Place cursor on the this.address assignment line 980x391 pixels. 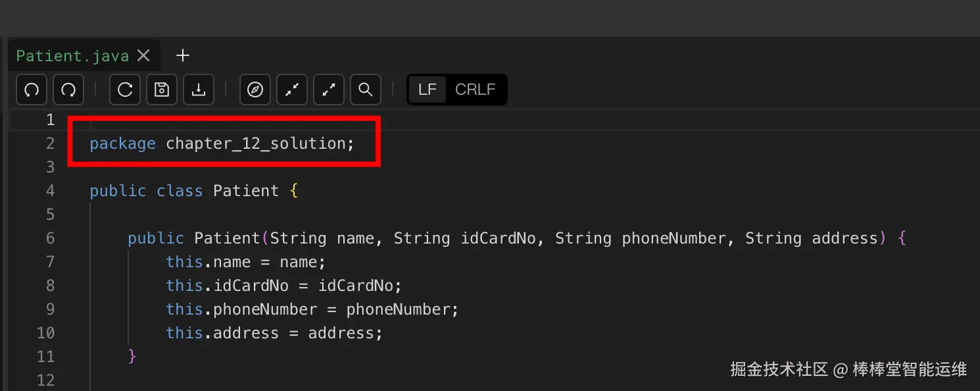[x=274, y=333]
